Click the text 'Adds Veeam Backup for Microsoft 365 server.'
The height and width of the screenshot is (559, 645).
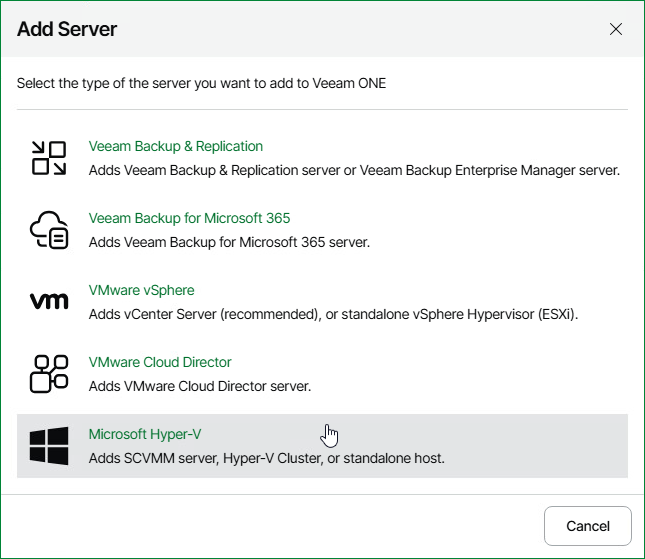tap(229, 242)
